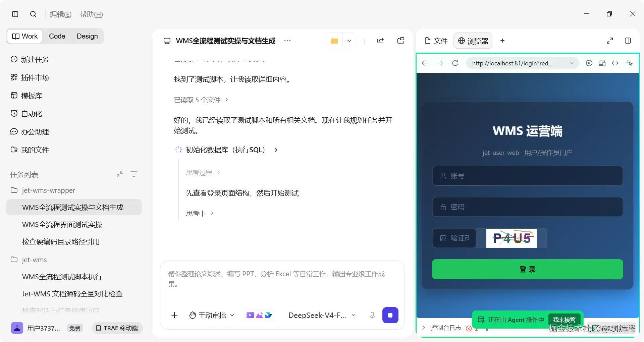Activate the element picker cursor icon
644x342 pixels.
630,63
